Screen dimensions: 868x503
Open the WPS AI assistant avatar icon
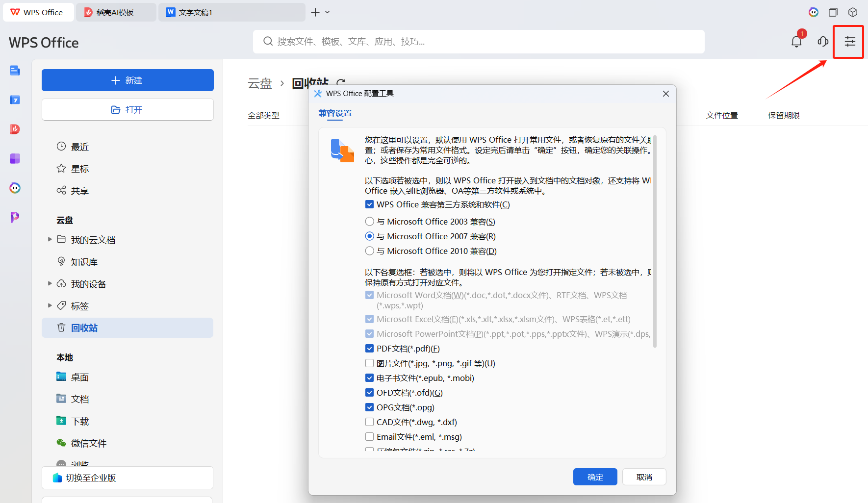(x=813, y=12)
